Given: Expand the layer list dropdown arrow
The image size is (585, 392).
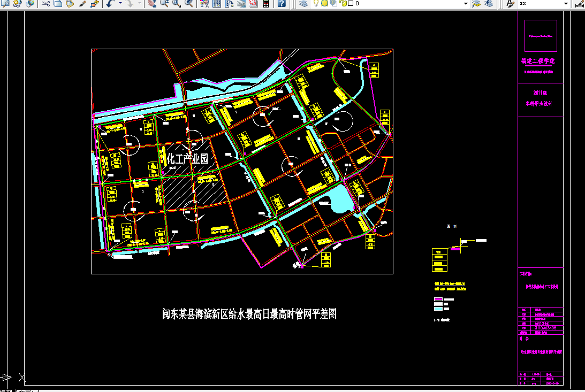Looking at the screenshot, I should [466, 4].
